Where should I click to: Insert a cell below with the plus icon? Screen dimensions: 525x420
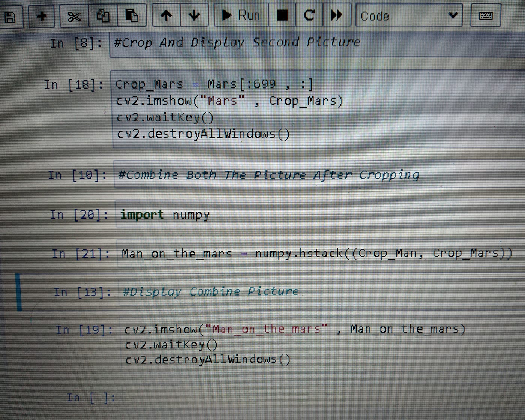click(42, 16)
